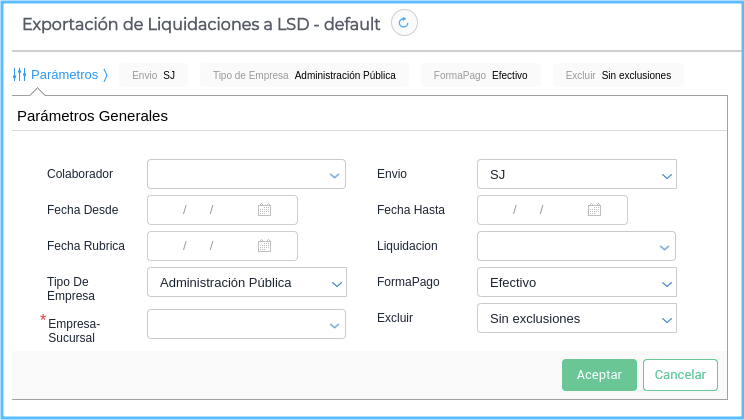Open the Envio dropdown showing SJ

(x=577, y=174)
